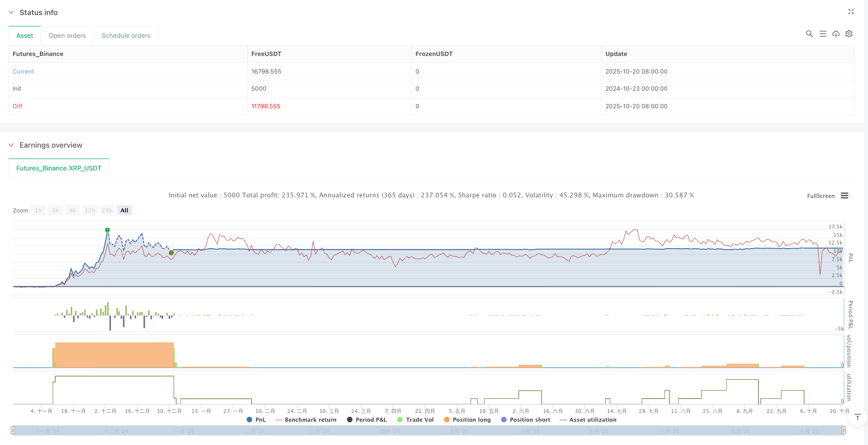Viewport: 868px width, 445px height.
Task: Hide the Position long legend series
Action: (467, 420)
